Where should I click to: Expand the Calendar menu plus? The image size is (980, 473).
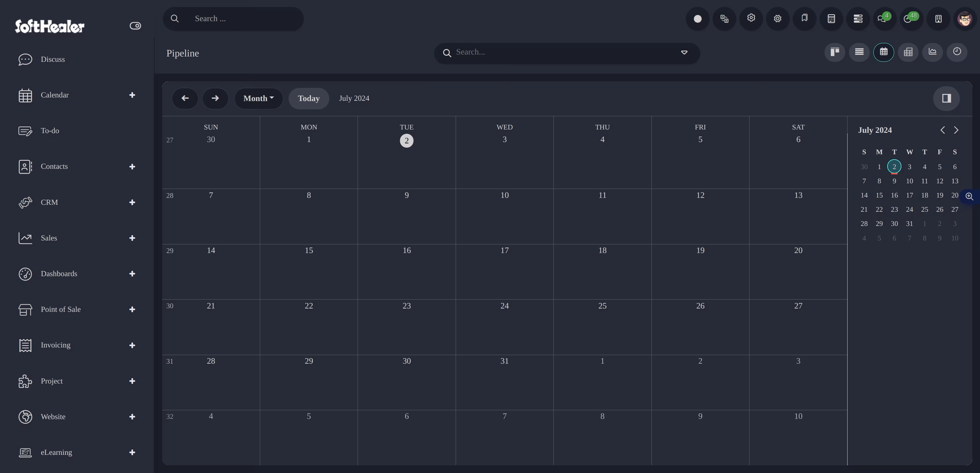[132, 95]
